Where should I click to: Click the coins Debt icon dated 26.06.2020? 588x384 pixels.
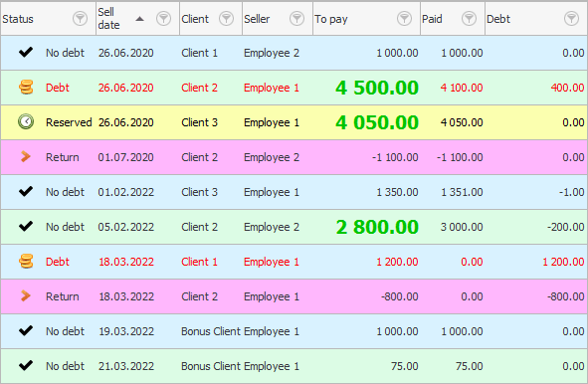click(x=26, y=88)
